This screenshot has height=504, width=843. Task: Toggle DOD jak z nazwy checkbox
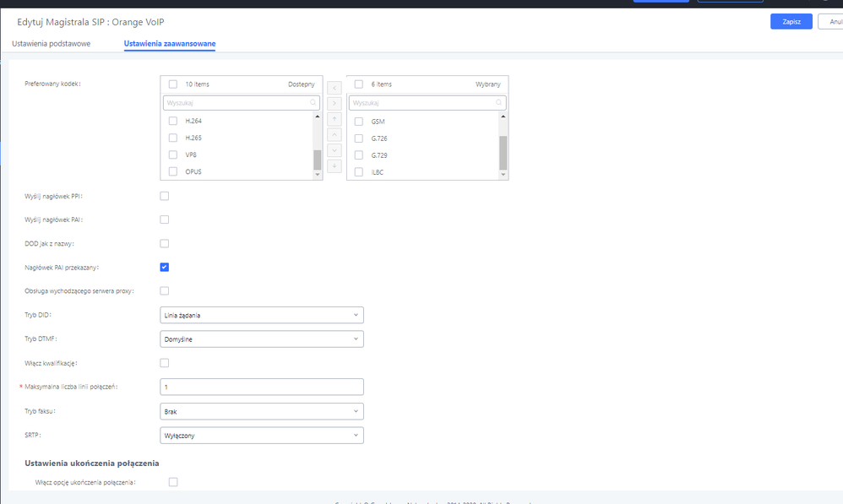tap(165, 243)
